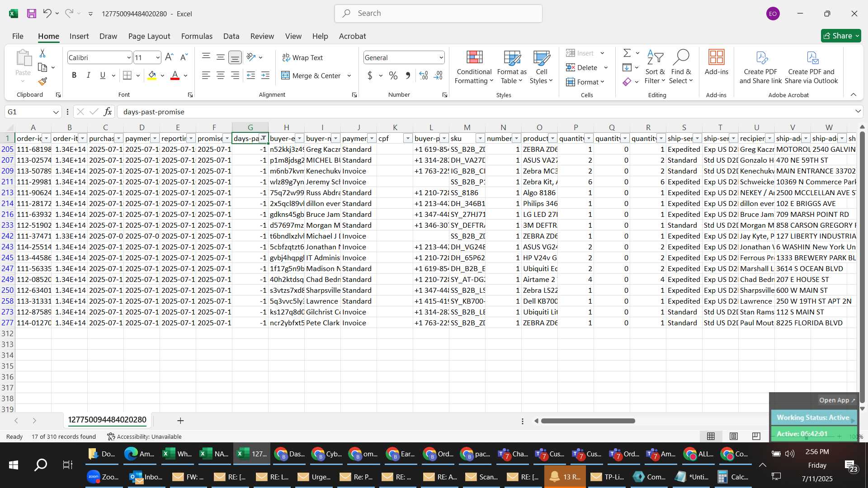Toggle Underline formatting

click(103, 75)
